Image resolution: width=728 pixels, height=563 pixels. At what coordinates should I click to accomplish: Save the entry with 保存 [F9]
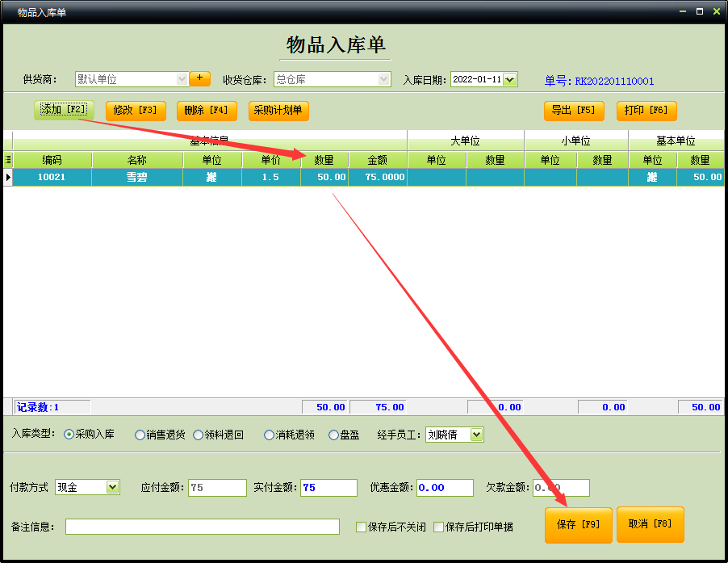click(578, 525)
